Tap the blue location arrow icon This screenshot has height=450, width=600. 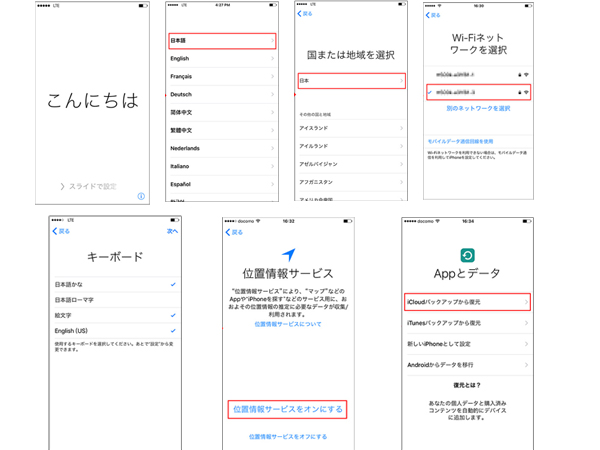click(289, 254)
